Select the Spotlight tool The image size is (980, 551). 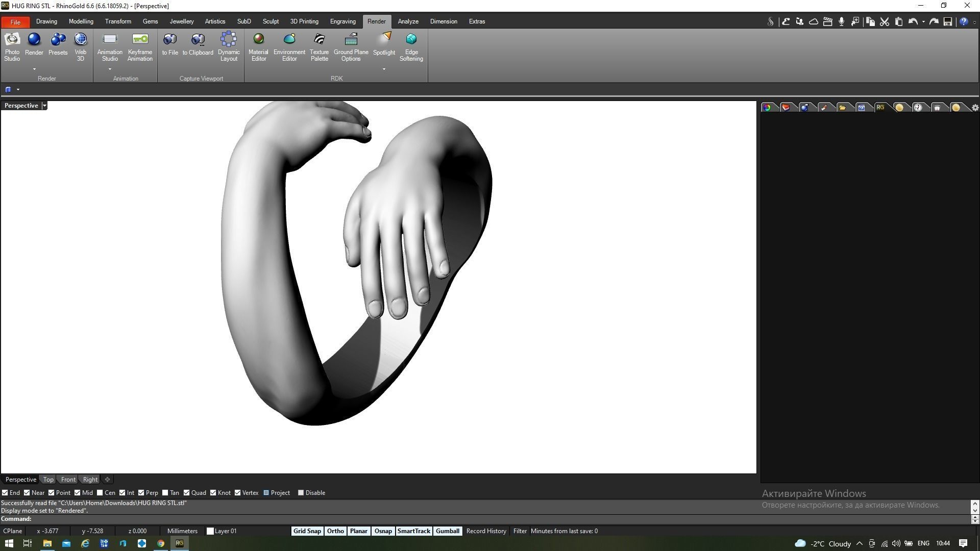pyautogui.click(x=384, y=44)
